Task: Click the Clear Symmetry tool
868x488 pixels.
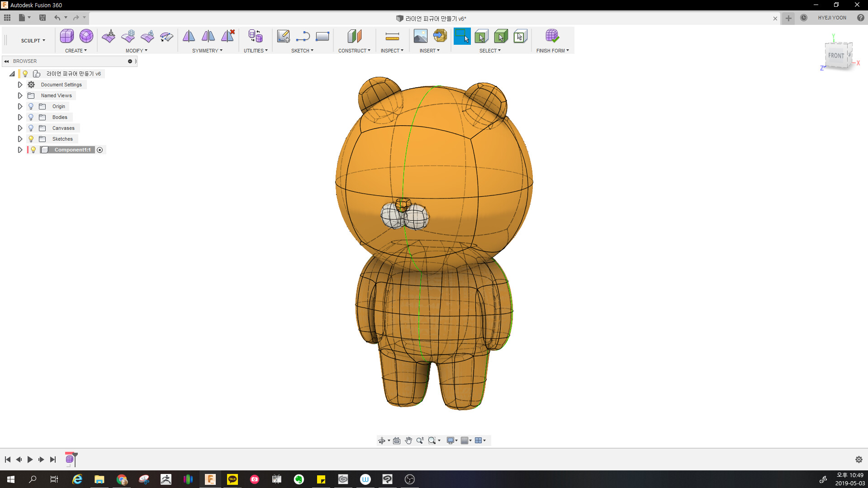Action: 228,36
